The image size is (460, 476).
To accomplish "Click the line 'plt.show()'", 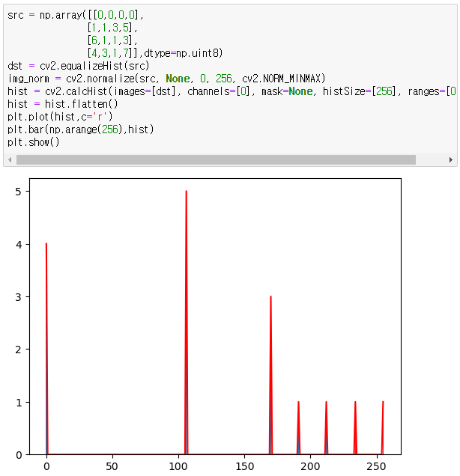I will pos(34,142).
